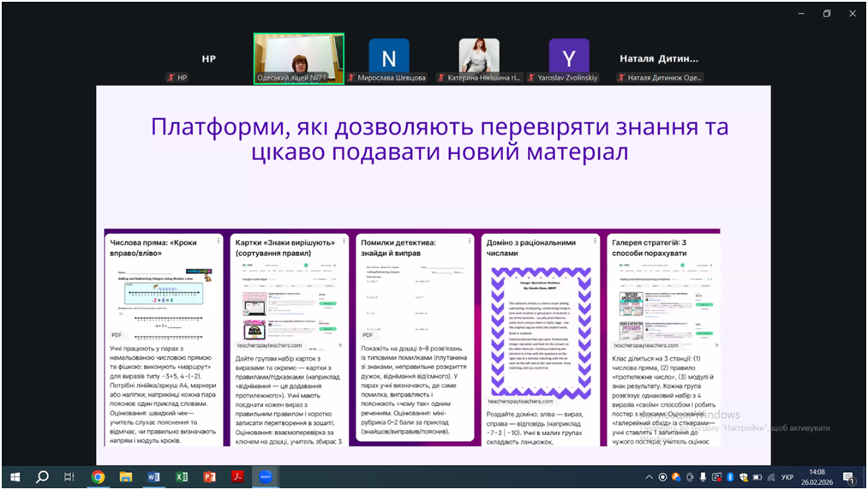
Task: Open Google Chrome from the taskbar
Action: tap(98, 477)
